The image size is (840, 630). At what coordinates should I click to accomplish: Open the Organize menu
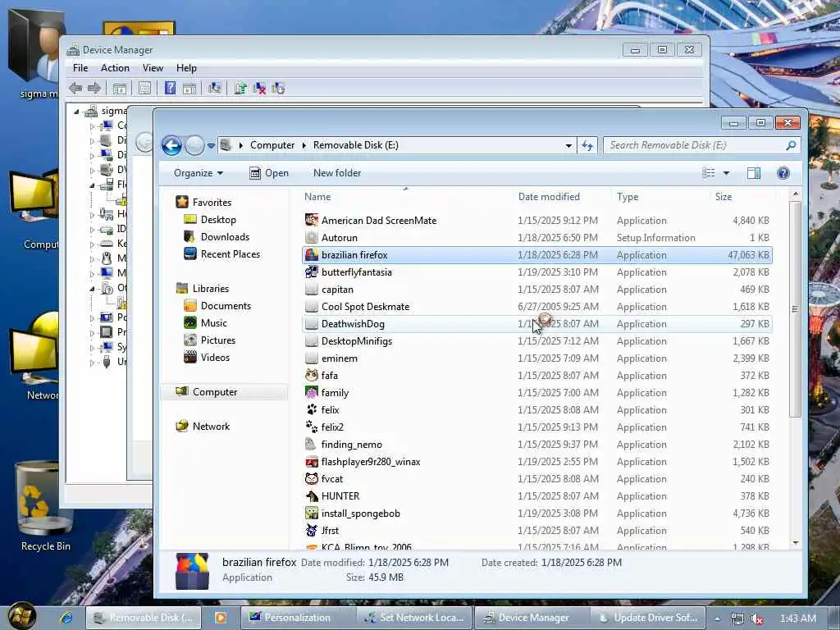pos(199,173)
